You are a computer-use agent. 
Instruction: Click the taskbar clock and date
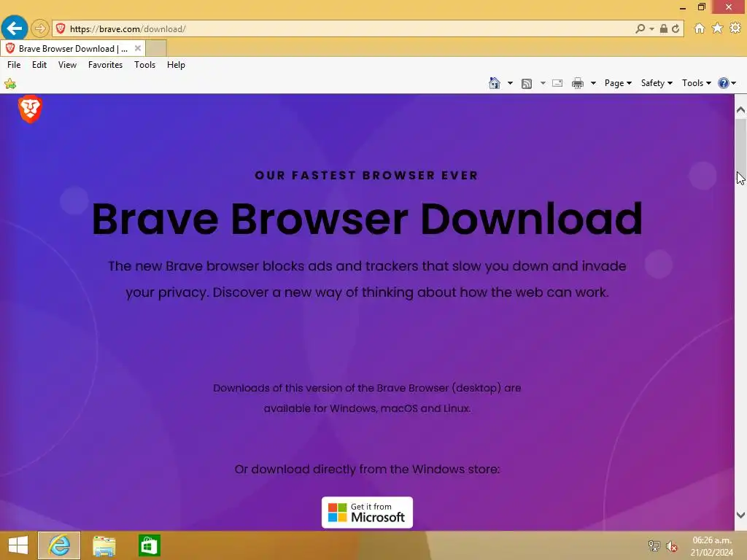coord(712,546)
